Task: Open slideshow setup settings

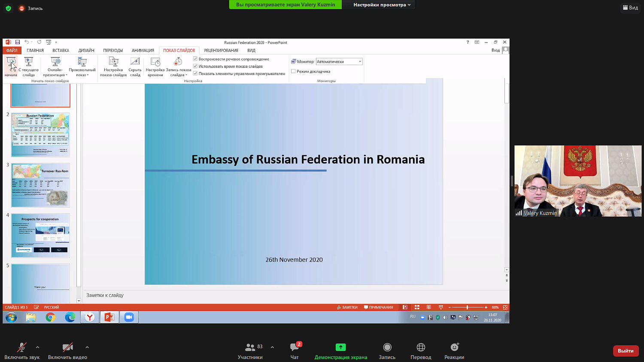Action: point(113,64)
